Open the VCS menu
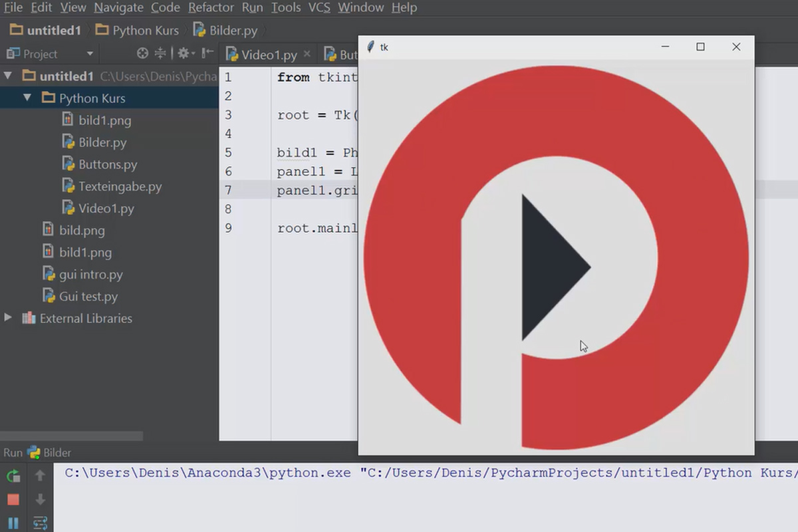This screenshot has height=532, width=798. 319,8
